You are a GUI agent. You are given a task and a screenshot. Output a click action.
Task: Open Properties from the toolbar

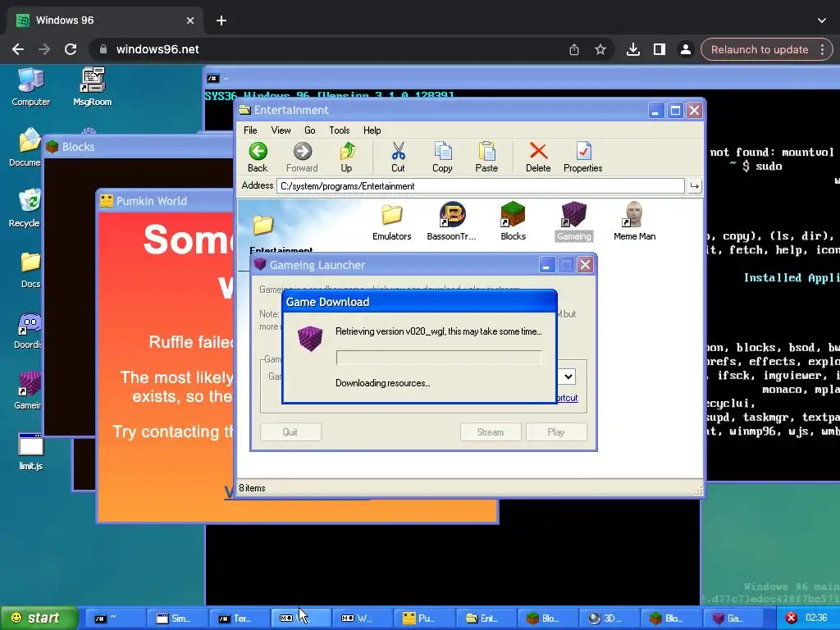point(583,157)
